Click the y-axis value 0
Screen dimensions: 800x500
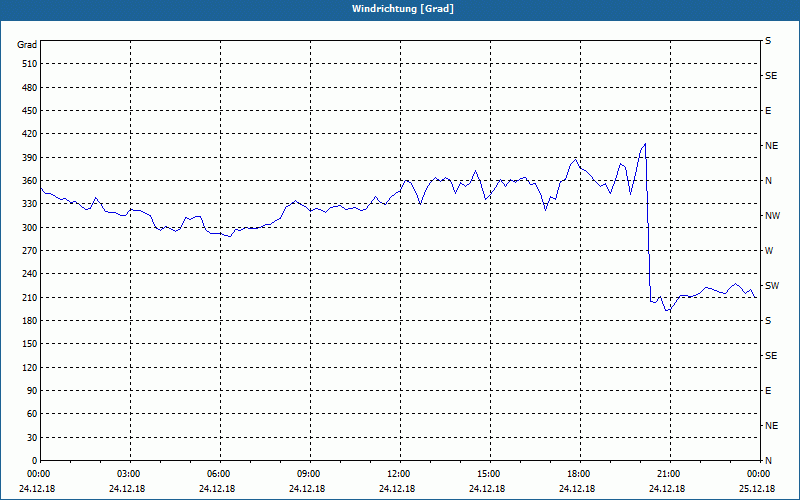pos(35,461)
